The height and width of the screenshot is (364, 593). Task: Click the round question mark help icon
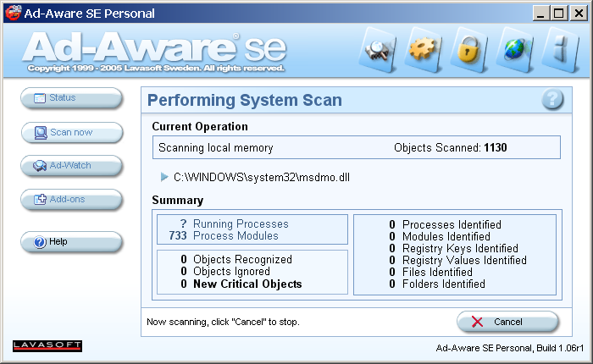(552, 99)
